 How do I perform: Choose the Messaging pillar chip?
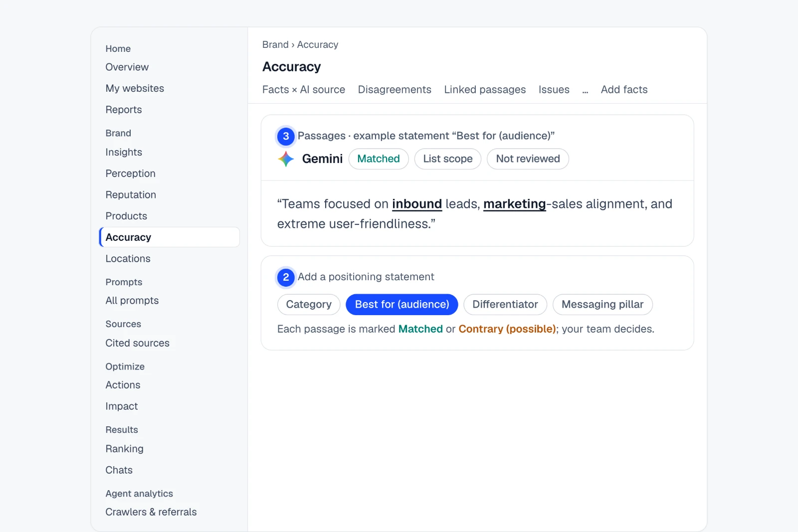pyautogui.click(x=602, y=305)
